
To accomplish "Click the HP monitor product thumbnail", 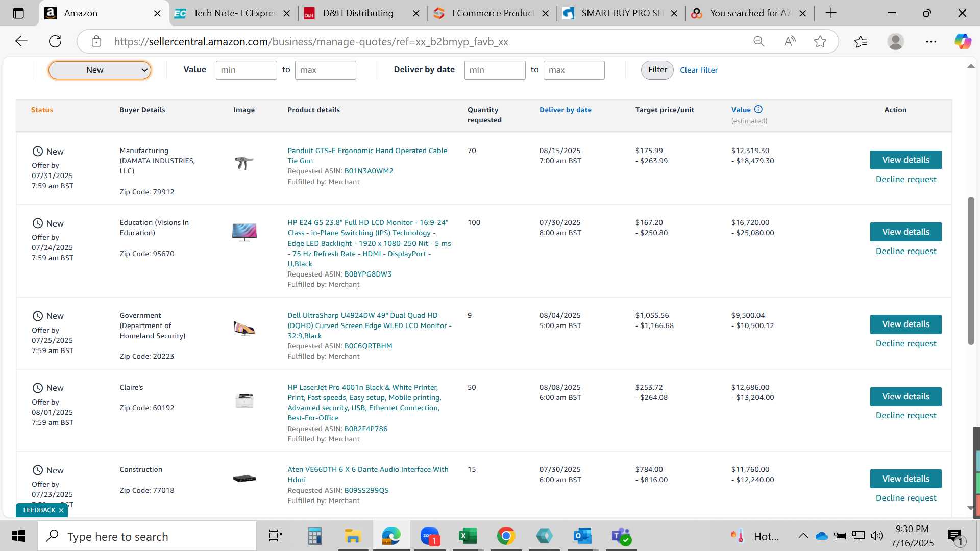I will (x=244, y=232).
